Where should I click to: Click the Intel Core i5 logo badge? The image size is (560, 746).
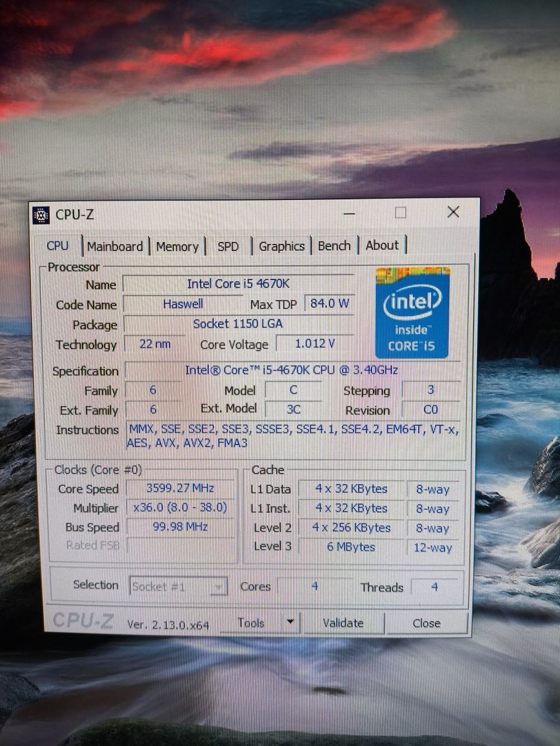click(x=412, y=312)
